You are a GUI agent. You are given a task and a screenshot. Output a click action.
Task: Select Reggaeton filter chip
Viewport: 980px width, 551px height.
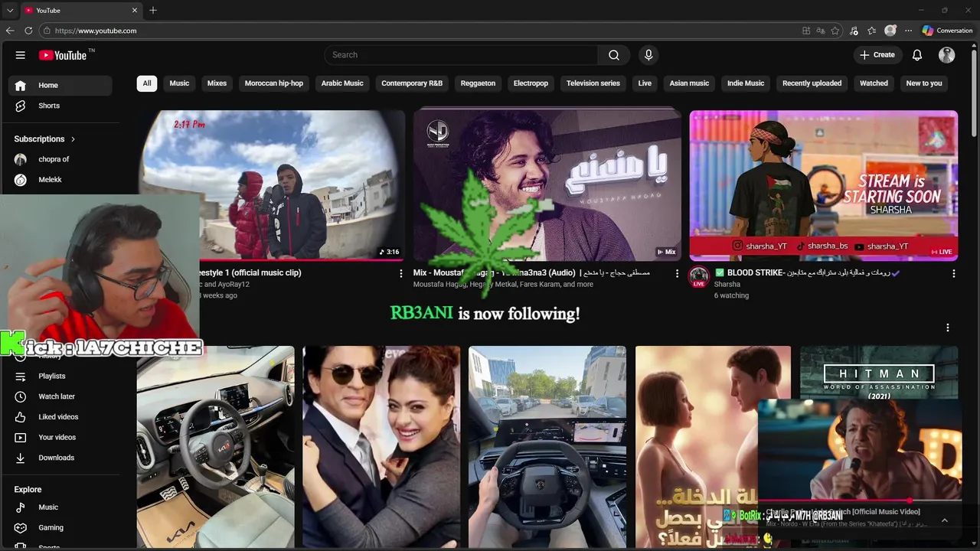pos(478,83)
